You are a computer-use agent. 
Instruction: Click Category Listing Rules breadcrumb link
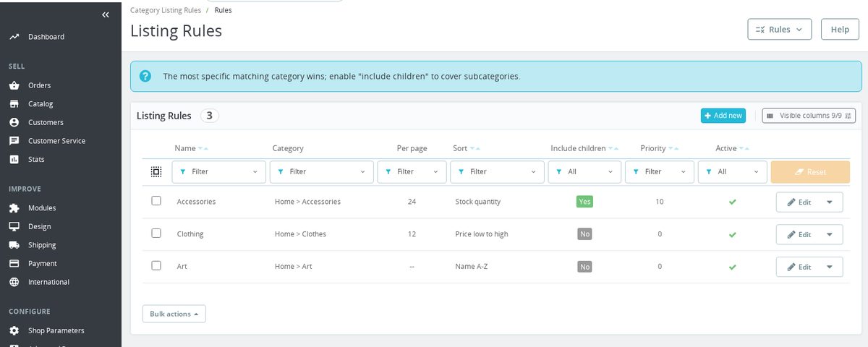pos(166,10)
